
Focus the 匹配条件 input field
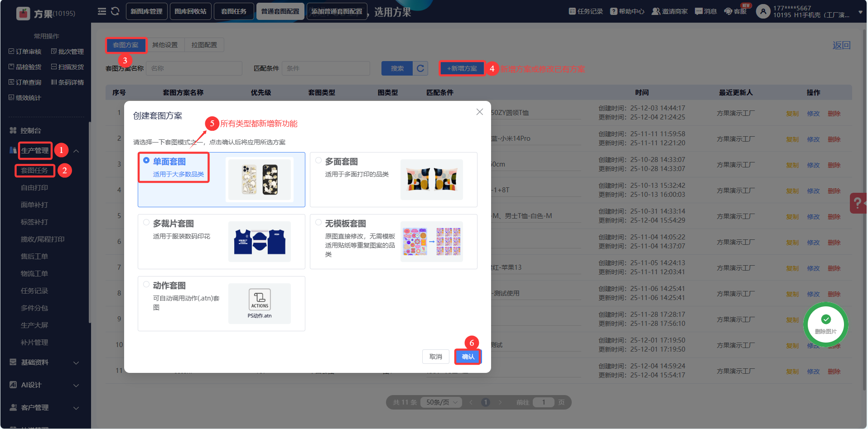(x=326, y=68)
